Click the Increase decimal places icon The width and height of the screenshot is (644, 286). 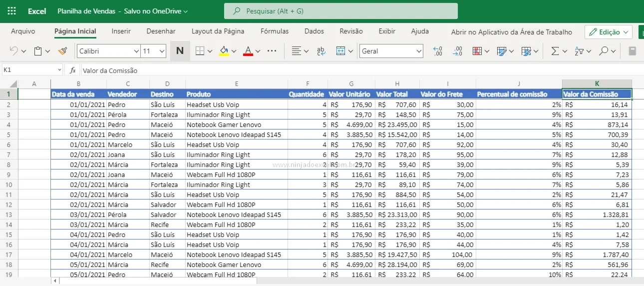pos(438,51)
